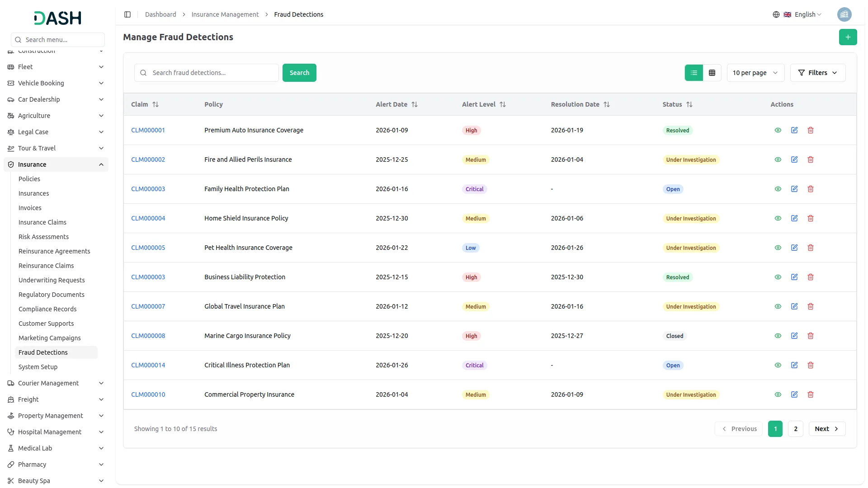Click the globe language icon in the header

click(776, 14)
